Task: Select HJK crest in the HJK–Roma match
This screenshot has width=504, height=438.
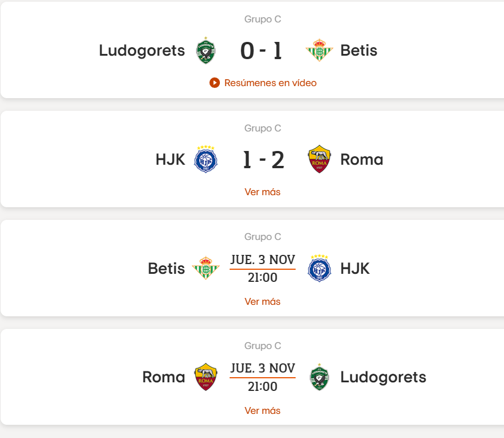Action: tap(206, 159)
